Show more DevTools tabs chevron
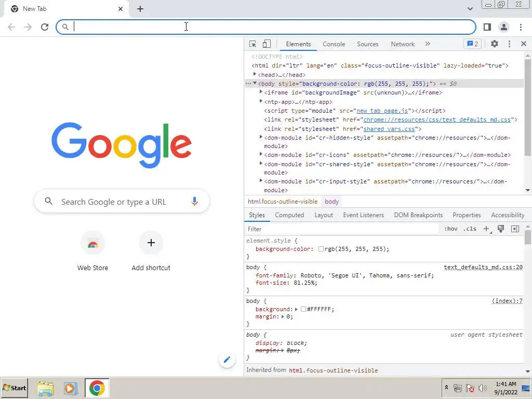The width and height of the screenshot is (532, 399). [428, 44]
